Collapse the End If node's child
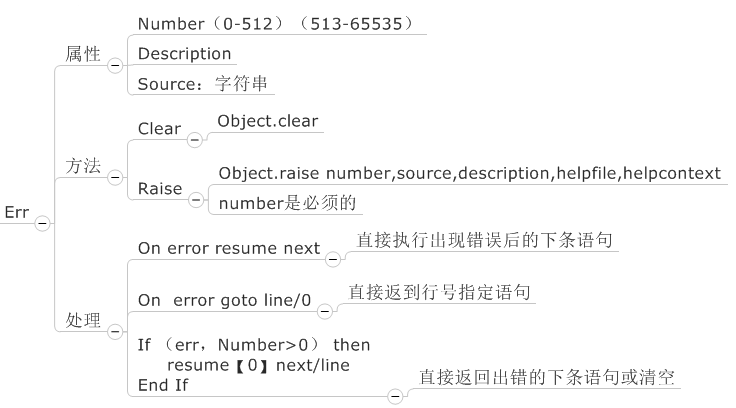 [x=395, y=397]
